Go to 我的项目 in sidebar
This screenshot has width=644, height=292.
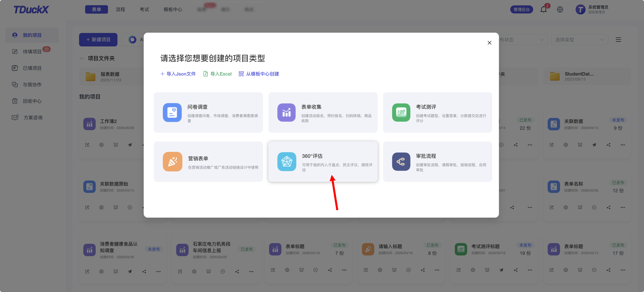tap(32, 35)
